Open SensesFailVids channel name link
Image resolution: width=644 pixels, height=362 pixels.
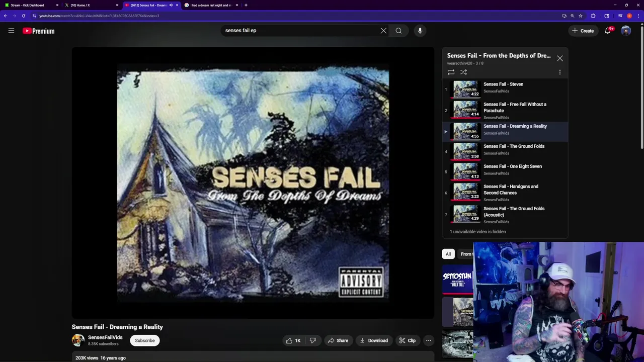click(105, 337)
